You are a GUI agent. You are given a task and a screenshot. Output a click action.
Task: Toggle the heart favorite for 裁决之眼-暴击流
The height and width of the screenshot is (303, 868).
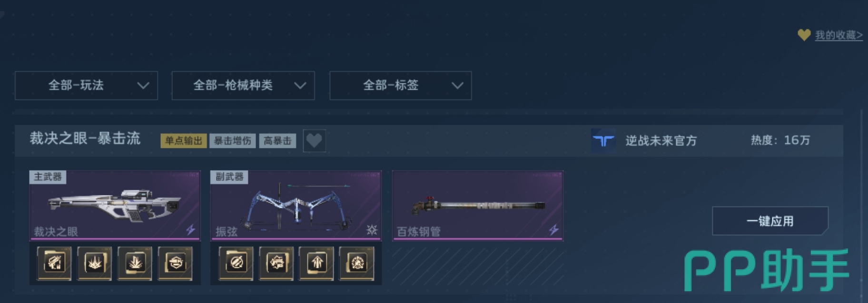tap(314, 141)
